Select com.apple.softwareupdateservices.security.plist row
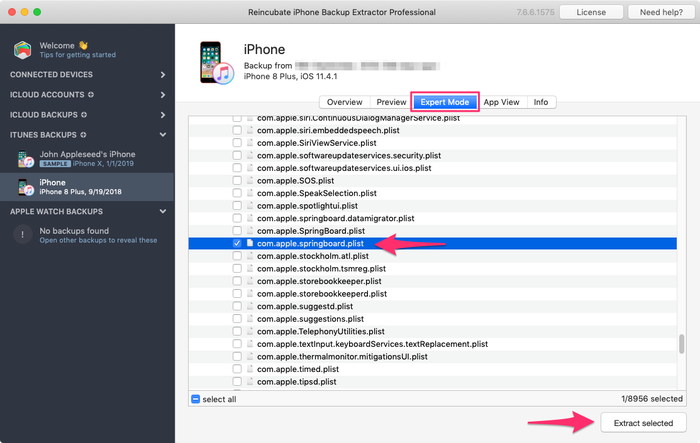This screenshot has height=443, width=700. click(x=433, y=155)
